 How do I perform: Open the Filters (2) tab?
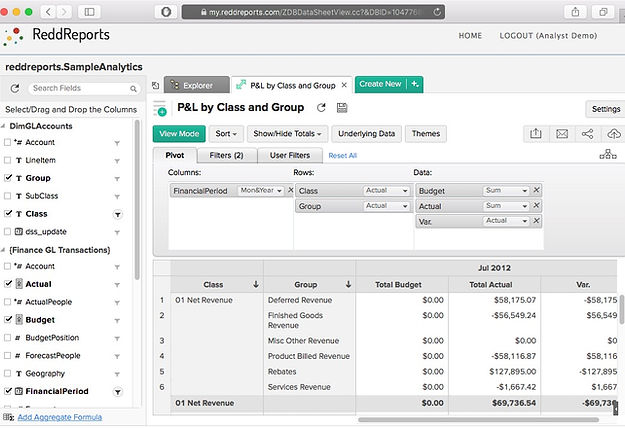click(x=226, y=155)
